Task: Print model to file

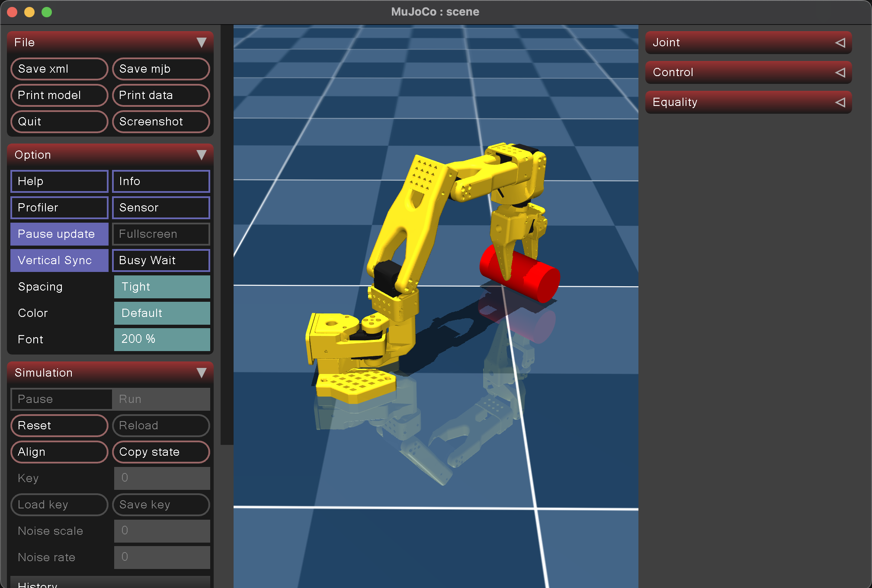Action: 59,95
